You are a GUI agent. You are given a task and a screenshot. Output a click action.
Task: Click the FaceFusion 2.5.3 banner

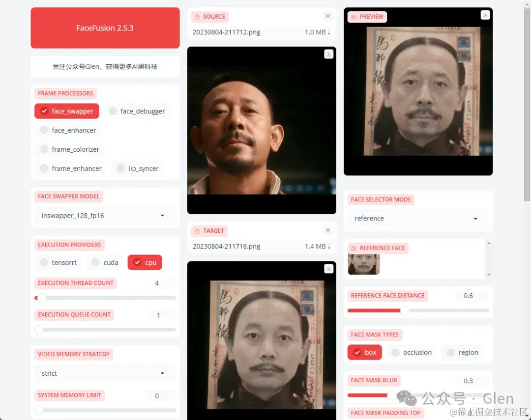[105, 28]
